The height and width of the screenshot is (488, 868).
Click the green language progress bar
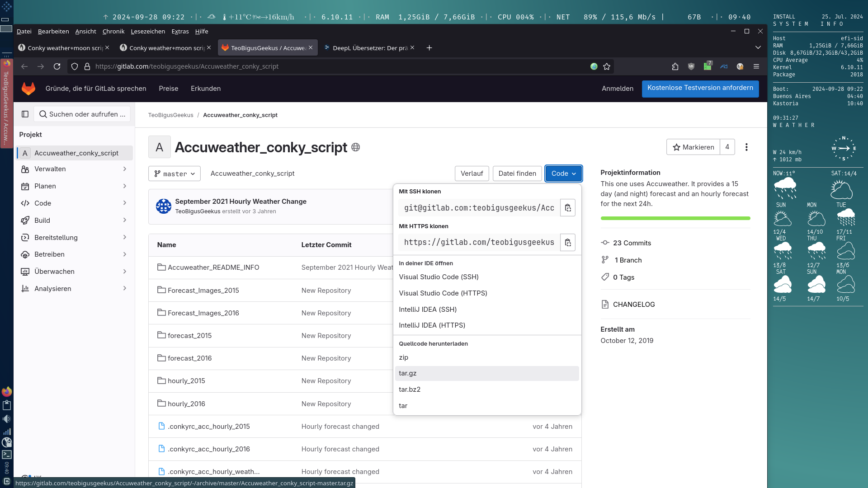675,218
